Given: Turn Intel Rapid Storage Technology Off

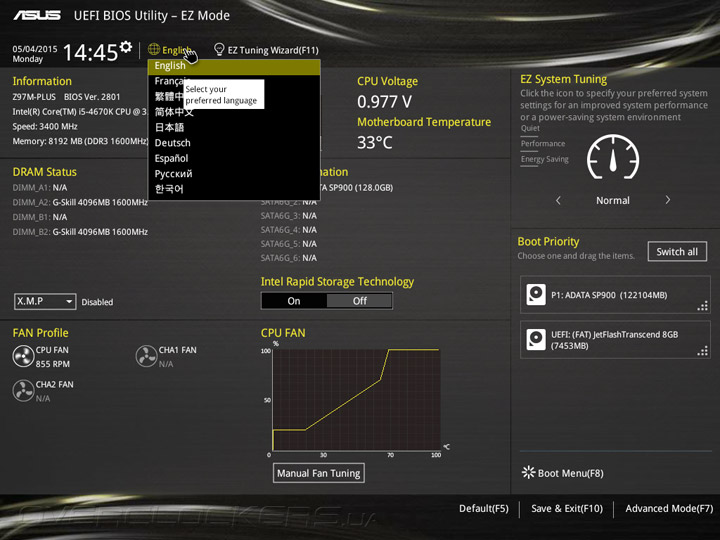Looking at the screenshot, I should [360, 301].
